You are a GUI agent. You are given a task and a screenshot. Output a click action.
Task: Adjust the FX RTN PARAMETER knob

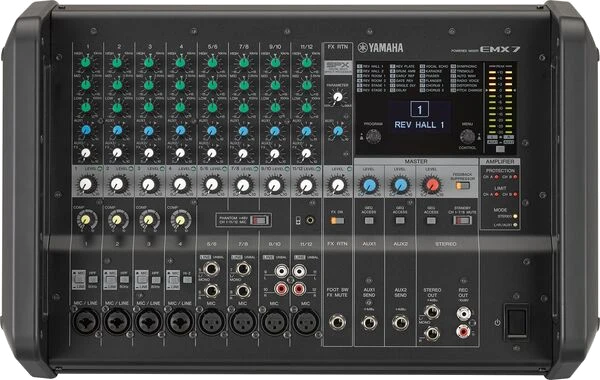point(338,97)
